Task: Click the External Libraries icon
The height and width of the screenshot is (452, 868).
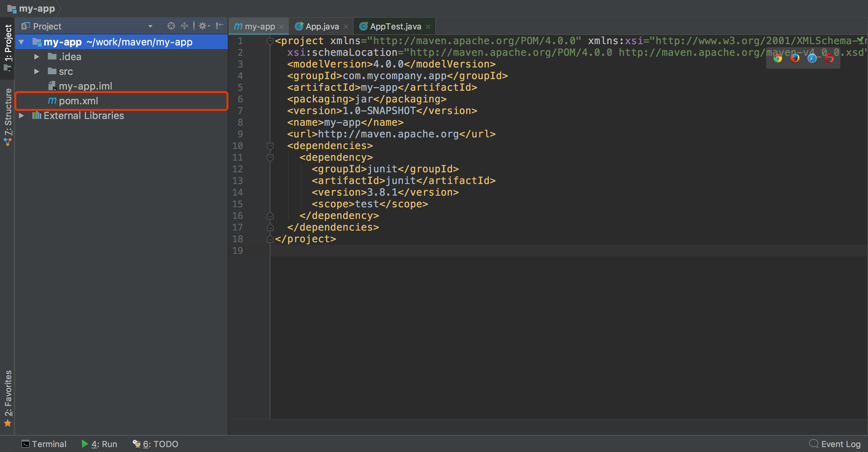Action: [x=37, y=115]
